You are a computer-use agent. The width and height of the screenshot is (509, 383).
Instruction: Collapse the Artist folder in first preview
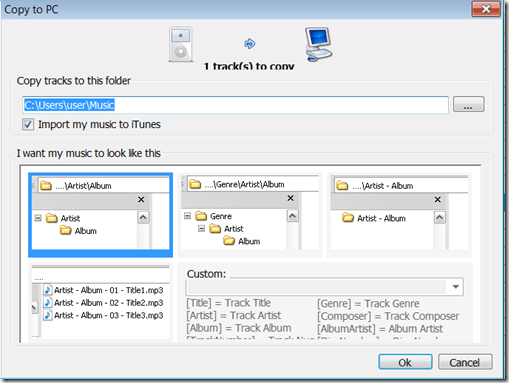pos(38,218)
